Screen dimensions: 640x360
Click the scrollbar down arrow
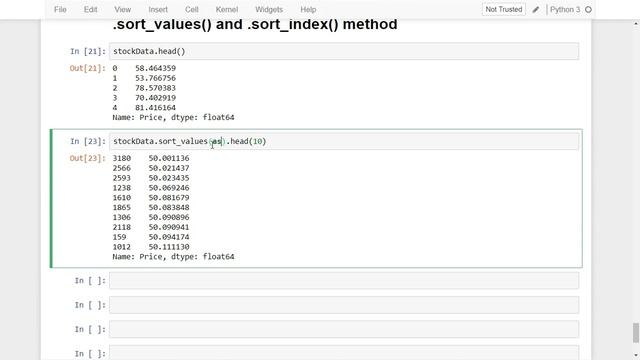click(x=636, y=356)
